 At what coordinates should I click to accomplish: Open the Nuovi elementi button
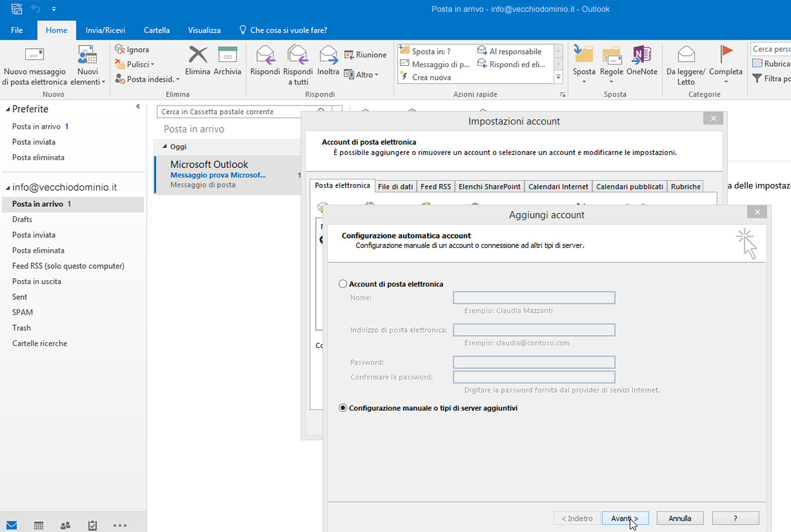87,66
